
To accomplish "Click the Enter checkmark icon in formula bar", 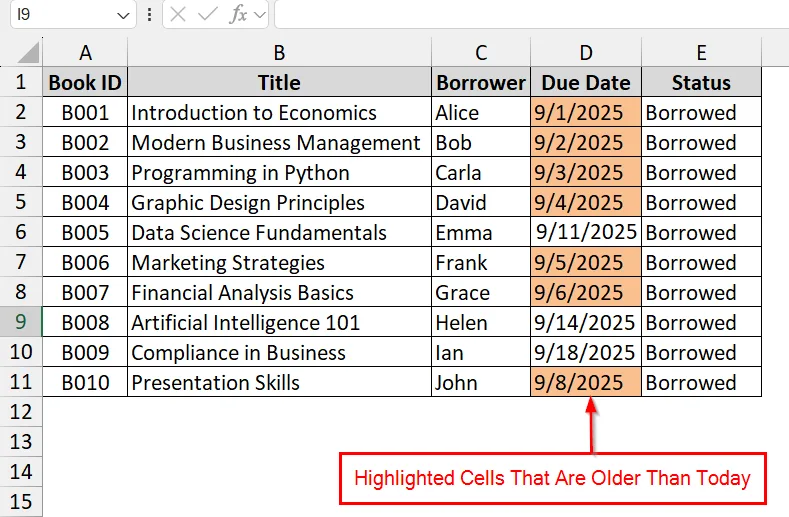I will coord(207,15).
